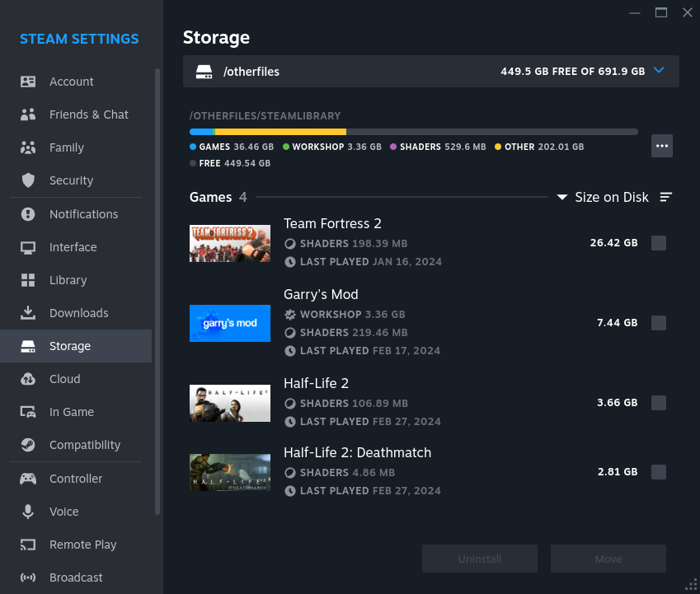Open the three-dot storage options menu

(x=661, y=146)
